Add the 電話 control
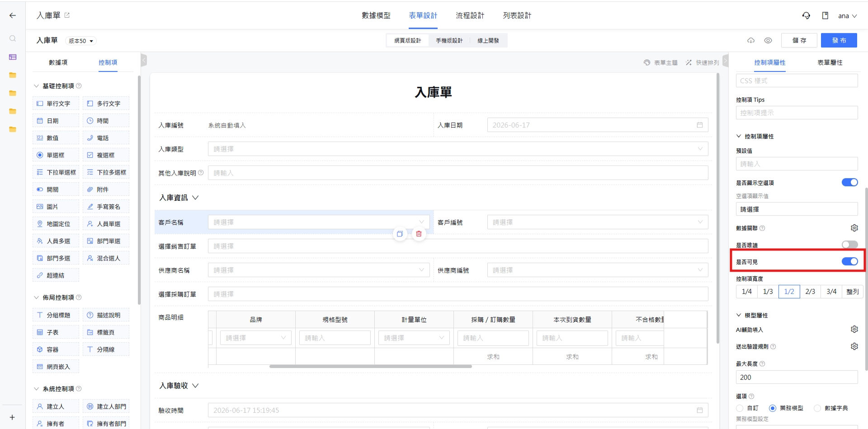868x429 pixels. 106,138
